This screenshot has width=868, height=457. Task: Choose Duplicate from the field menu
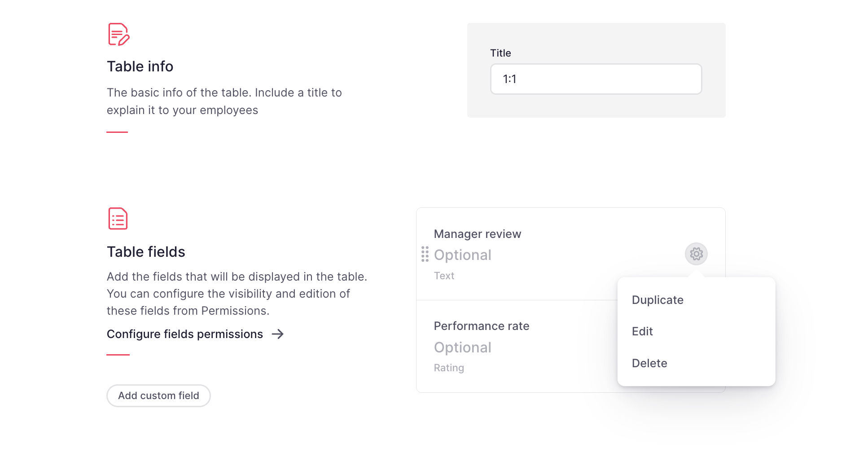coord(658,300)
